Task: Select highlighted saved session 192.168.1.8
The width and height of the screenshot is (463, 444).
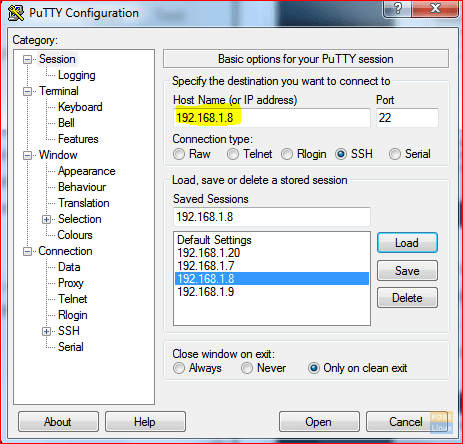Action: point(272,279)
